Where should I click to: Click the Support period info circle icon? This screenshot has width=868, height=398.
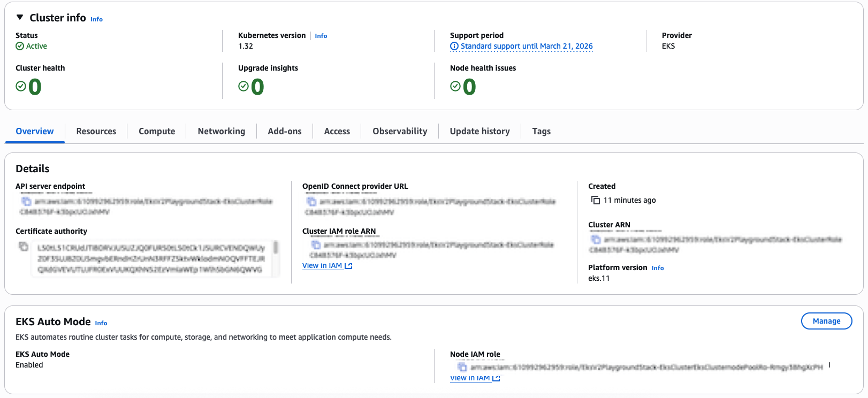point(454,47)
